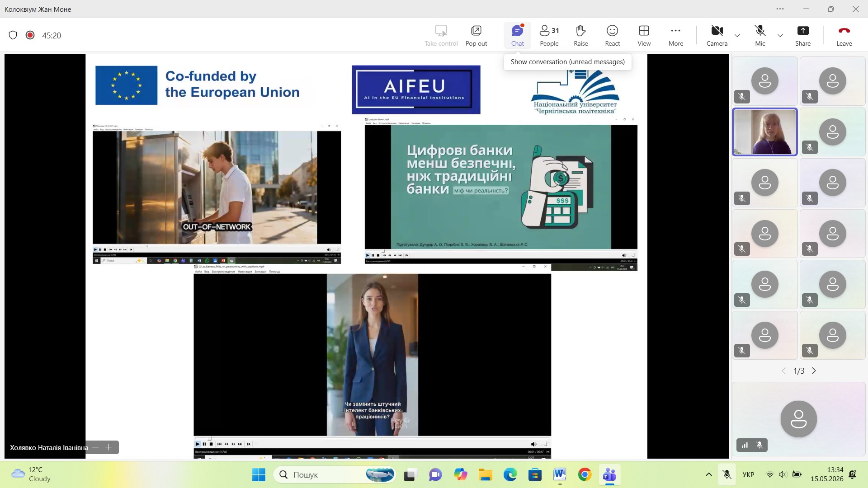The width and height of the screenshot is (868, 488).
Task: Click the AIFEU logo on the shared slide
Action: click(416, 89)
